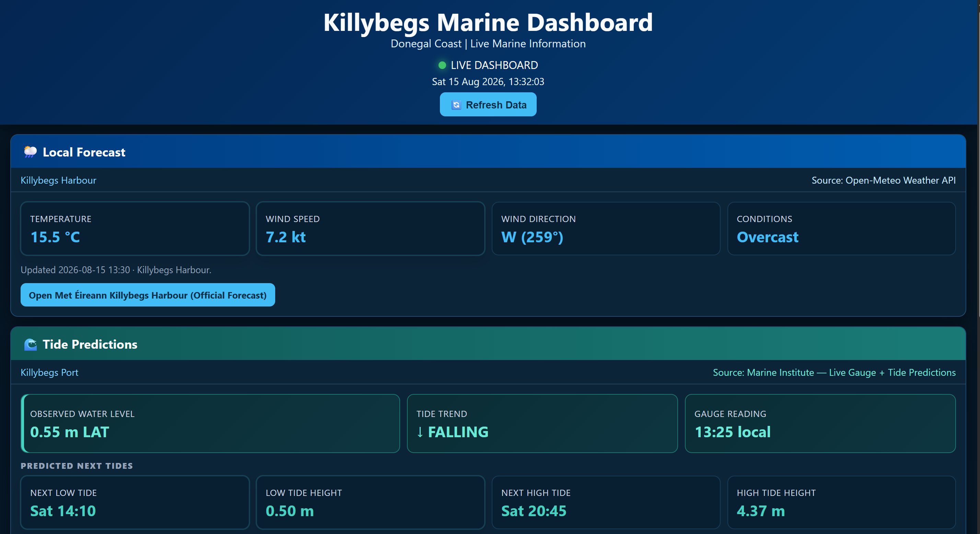The image size is (980, 534).
Task: Click the Updated 2026-08-15 13:30 note
Action: 116,270
